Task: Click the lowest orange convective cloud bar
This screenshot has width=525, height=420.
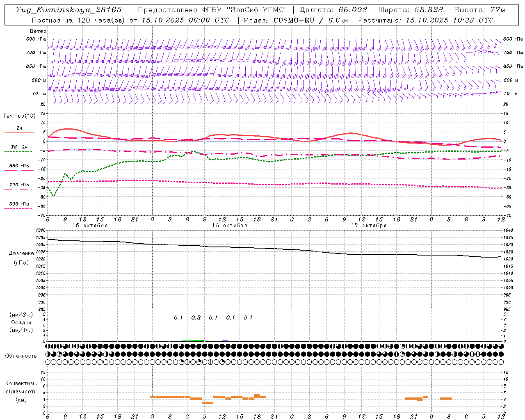Action: [208, 403]
